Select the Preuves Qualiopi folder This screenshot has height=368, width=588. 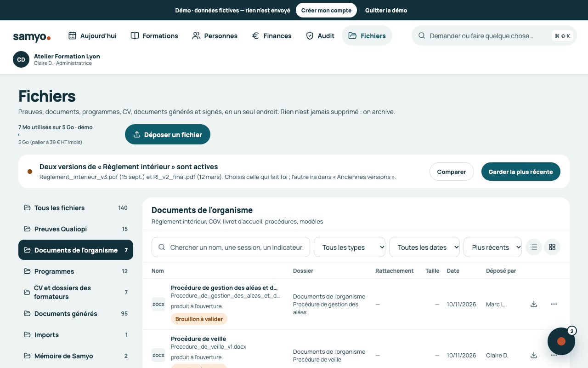76,229
